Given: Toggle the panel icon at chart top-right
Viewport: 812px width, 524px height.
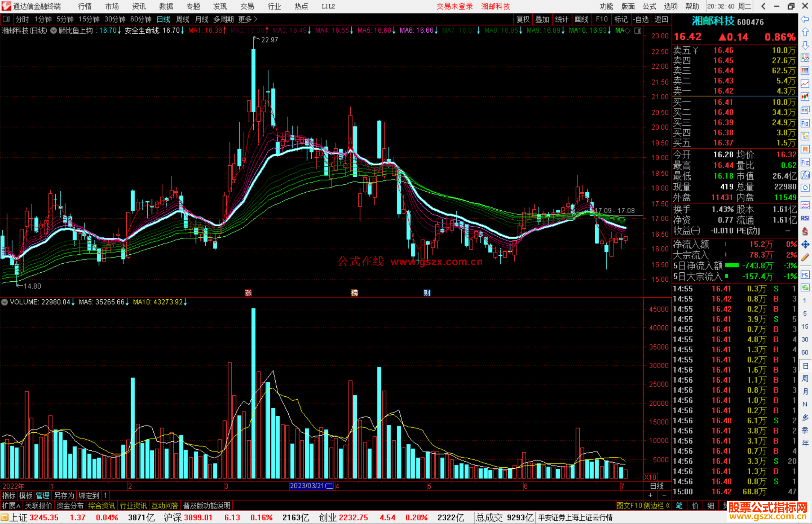Looking at the screenshot, I should [x=638, y=31].
